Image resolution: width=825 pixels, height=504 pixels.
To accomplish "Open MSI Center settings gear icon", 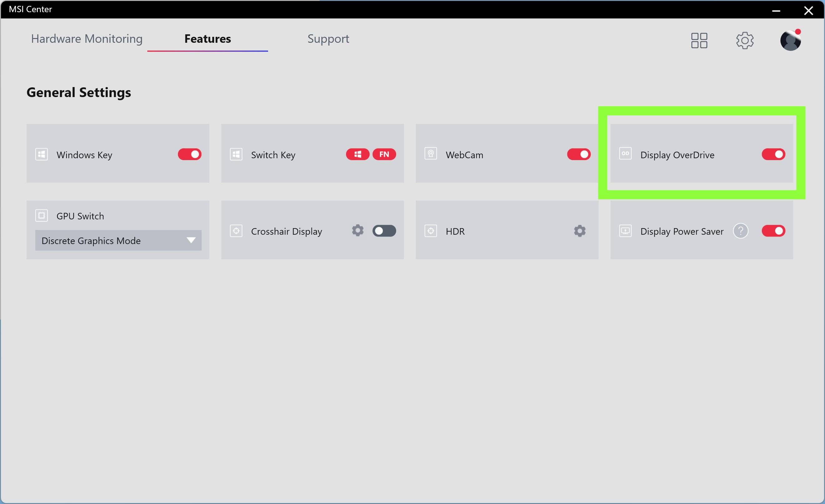I will click(x=745, y=41).
